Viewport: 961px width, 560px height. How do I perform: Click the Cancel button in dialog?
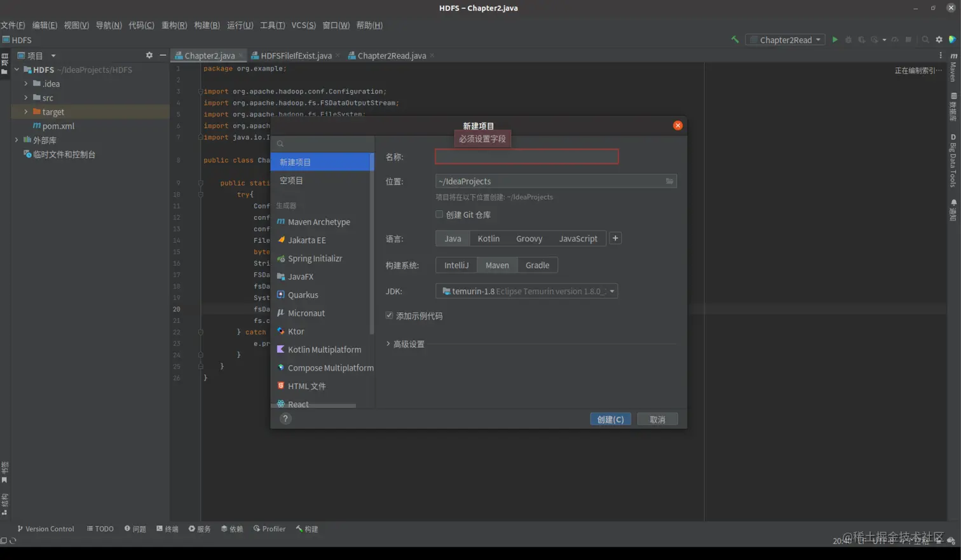(x=657, y=419)
